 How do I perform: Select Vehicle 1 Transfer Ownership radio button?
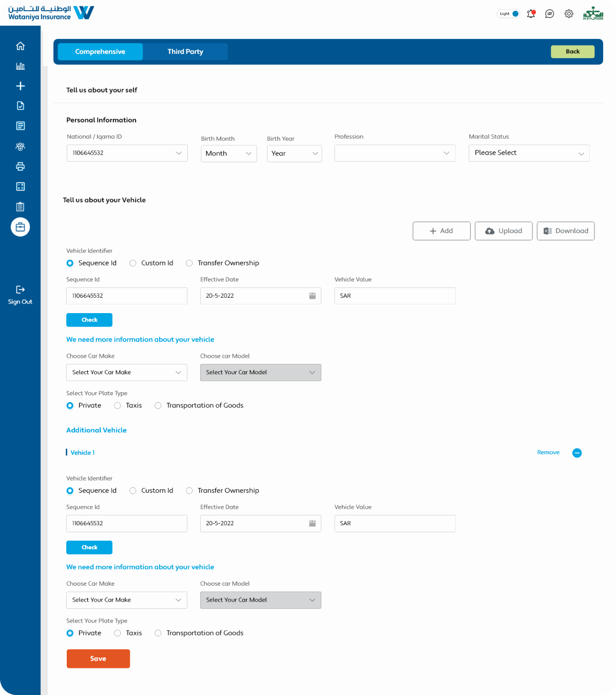[x=189, y=491]
